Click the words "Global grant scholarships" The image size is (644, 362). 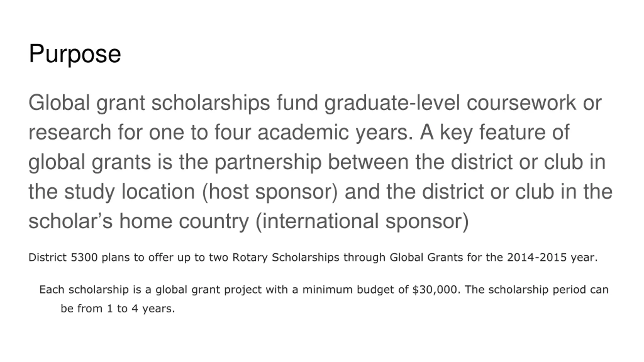149,103
